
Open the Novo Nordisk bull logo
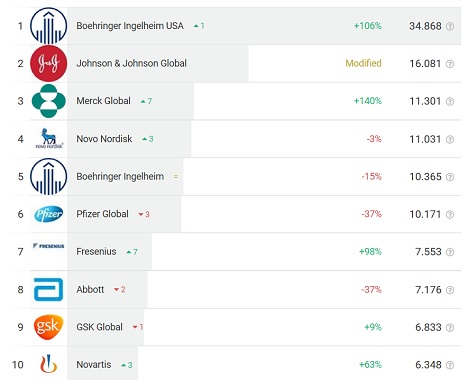49,138
